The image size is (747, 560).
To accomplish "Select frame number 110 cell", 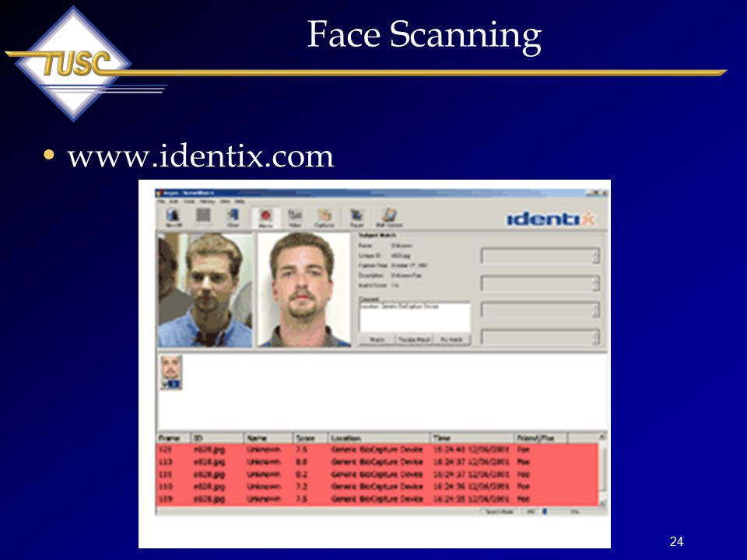I will point(166,487).
